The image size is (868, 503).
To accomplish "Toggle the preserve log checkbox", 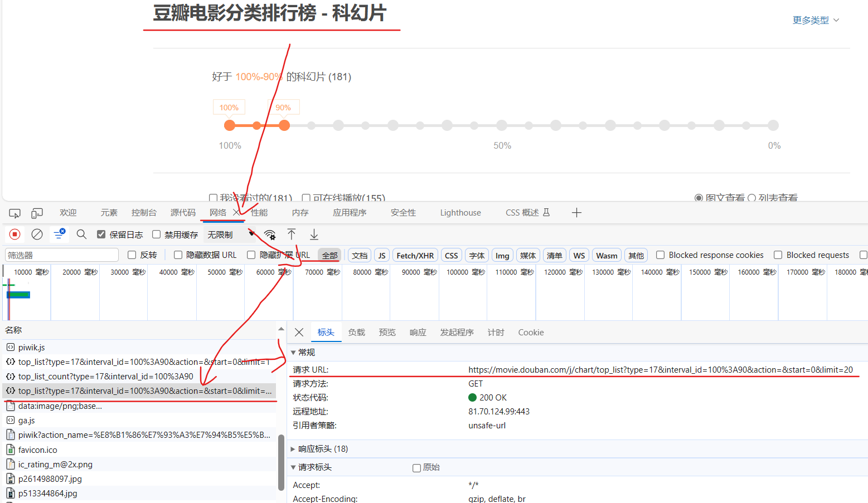I will [101, 235].
